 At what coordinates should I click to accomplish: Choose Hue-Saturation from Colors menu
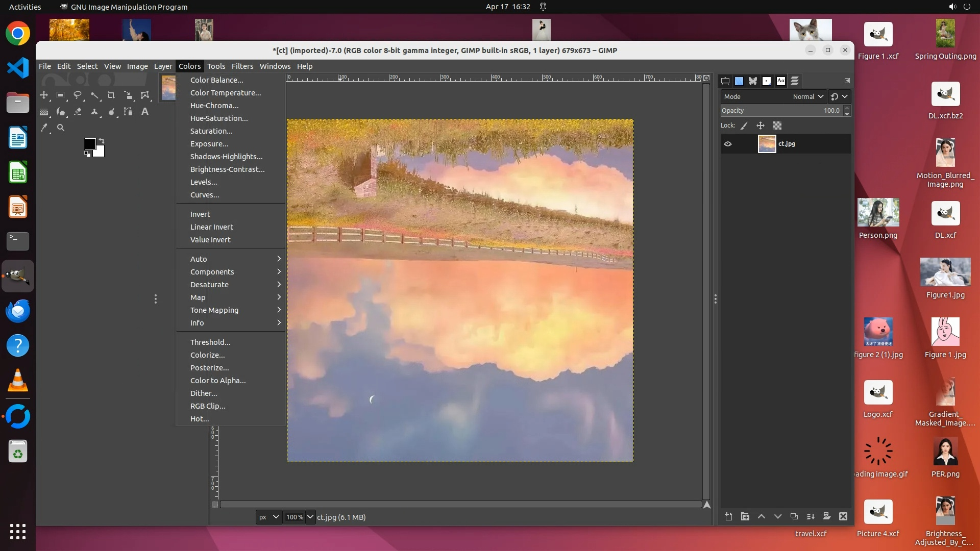coord(219,118)
